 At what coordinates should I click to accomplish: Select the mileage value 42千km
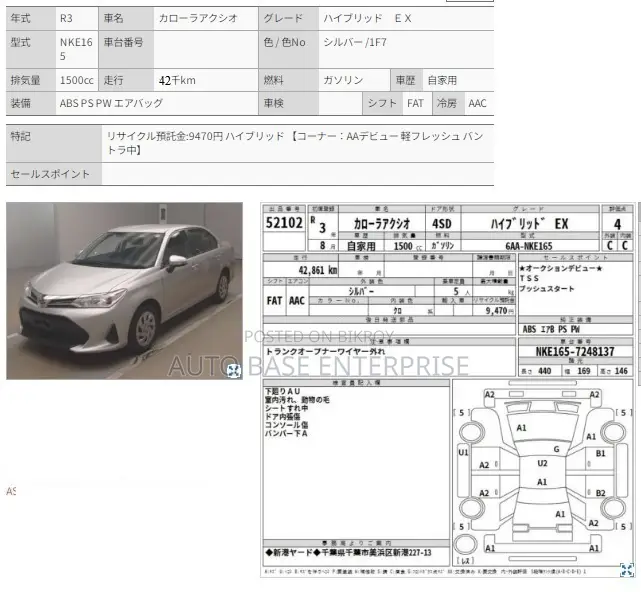(x=177, y=80)
